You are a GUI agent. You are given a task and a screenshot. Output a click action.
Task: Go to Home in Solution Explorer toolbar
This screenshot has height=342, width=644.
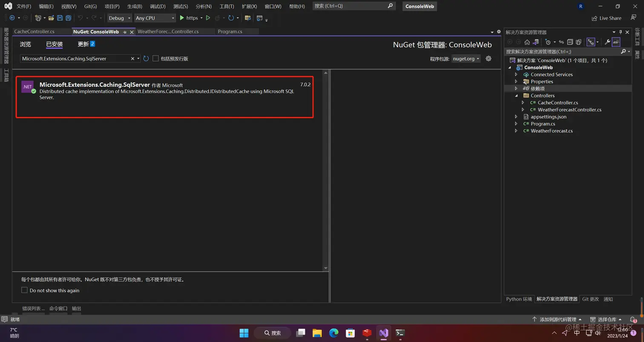527,42
